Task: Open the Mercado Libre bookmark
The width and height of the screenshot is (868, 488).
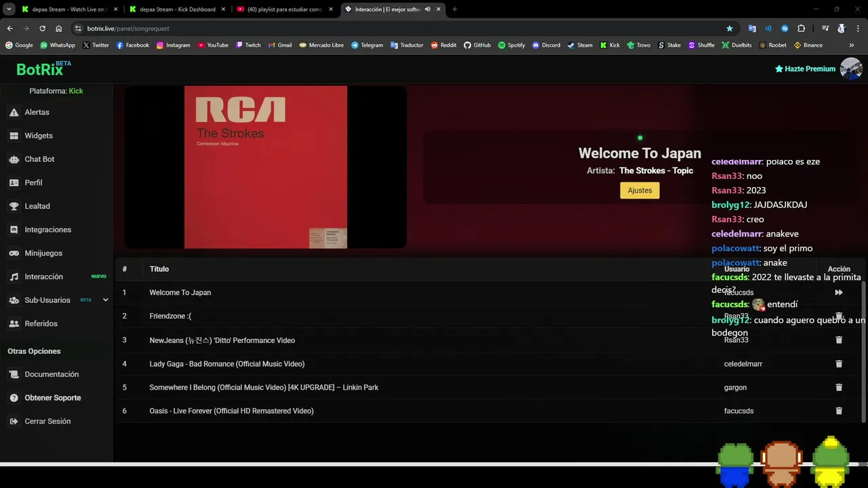Action: (321, 45)
